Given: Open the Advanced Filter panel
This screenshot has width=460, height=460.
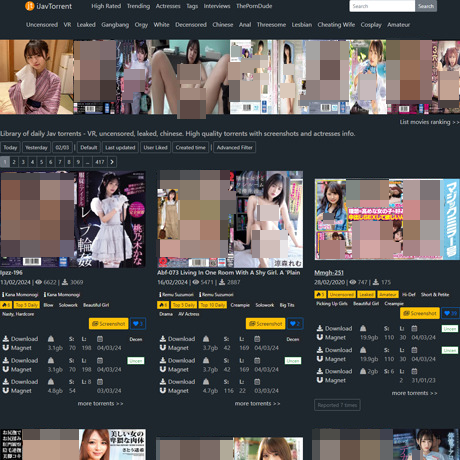Looking at the screenshot, I should click(x=235, y=147).
